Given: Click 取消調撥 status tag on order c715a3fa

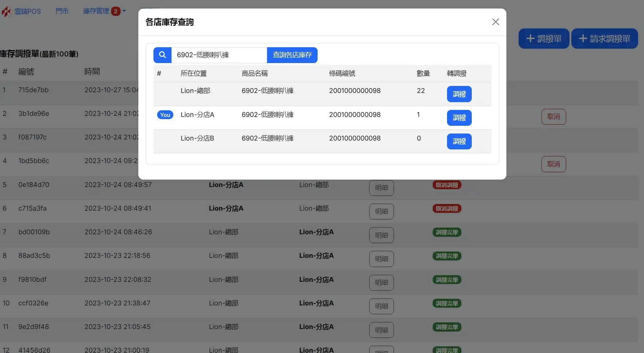Looking at the screenshot, I should point(447,209).
